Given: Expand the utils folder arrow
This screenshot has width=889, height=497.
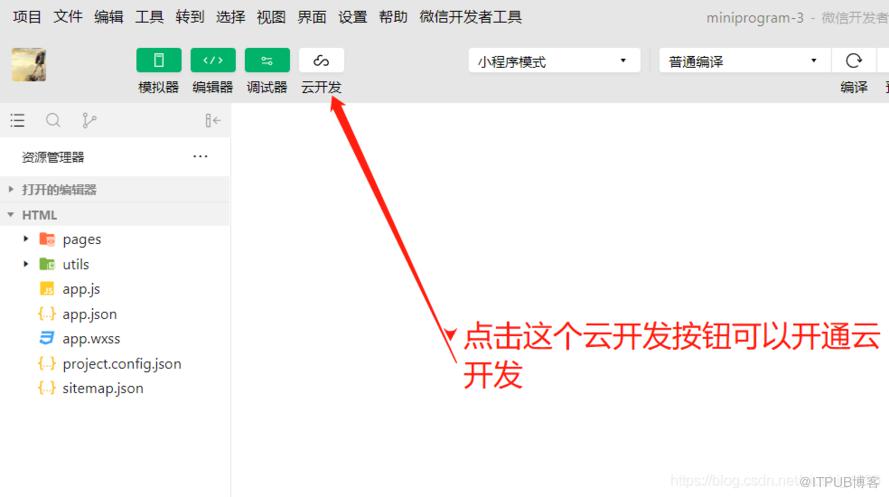Looking at the screenshot, I should pyautogui.click(x=26, y=264).
